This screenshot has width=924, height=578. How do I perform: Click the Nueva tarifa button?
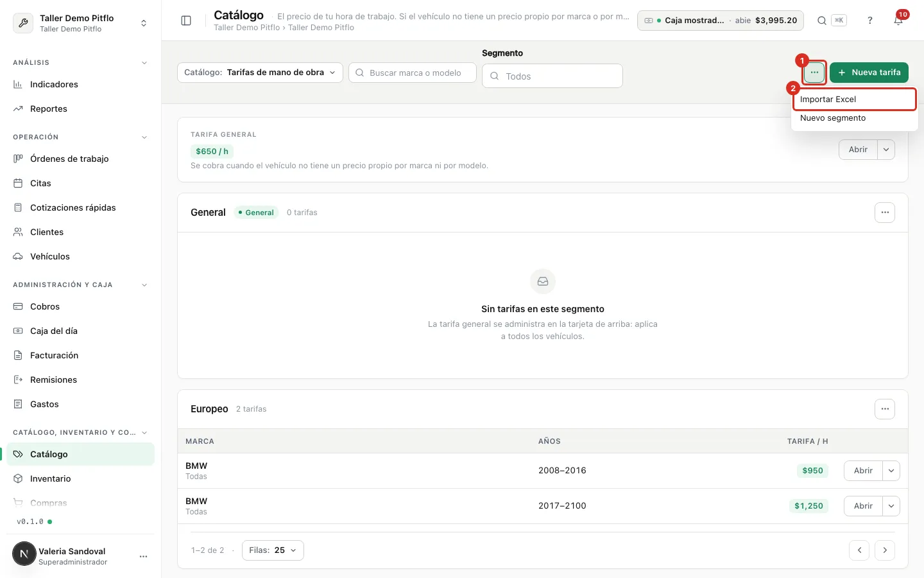(869, 73)
